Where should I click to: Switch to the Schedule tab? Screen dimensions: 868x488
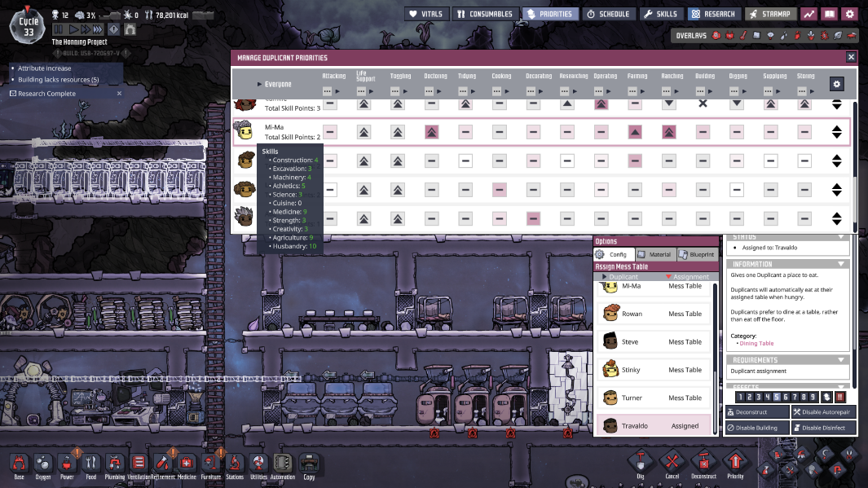pos(609,14)
